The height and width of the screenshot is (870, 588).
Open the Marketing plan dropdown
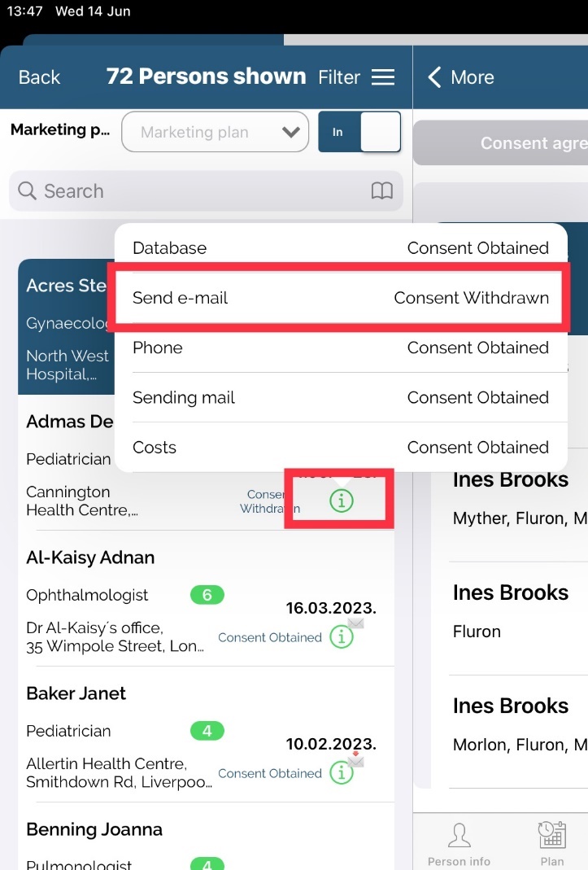pyautogui.click(x=215, y=132)
